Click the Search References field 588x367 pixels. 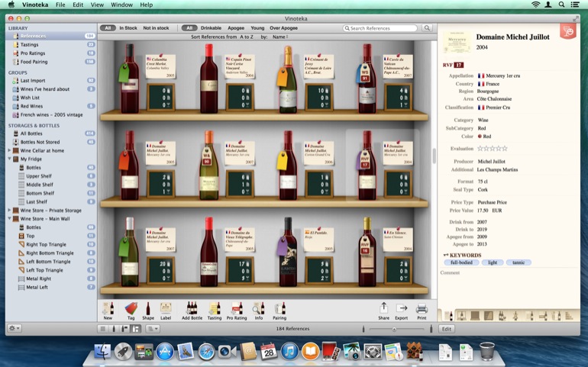(x=380, y=28)
